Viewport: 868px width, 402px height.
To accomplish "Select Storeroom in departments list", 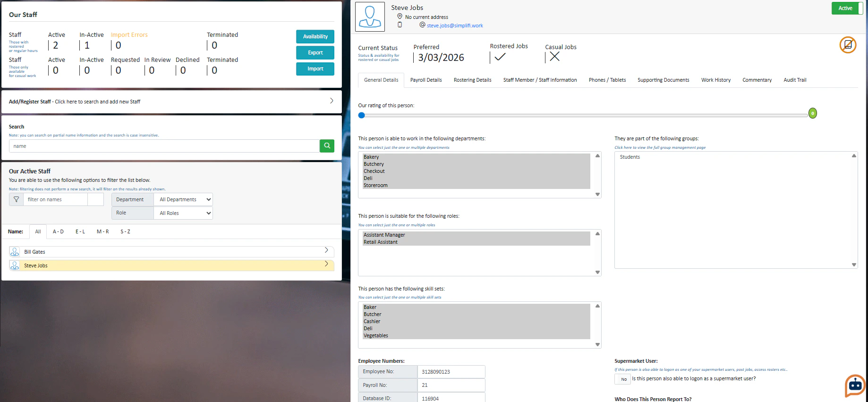I will point(477,185).
